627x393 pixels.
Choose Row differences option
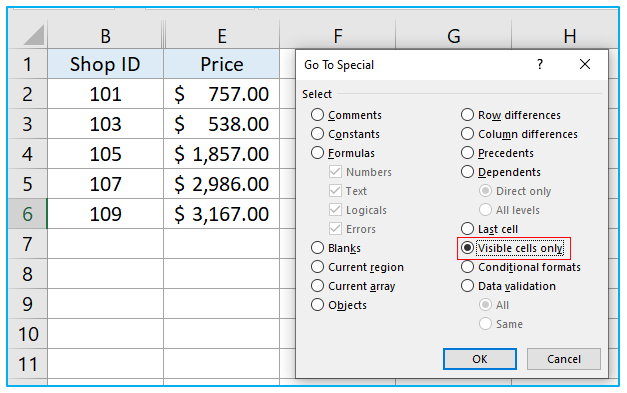(x=467, y=115)
